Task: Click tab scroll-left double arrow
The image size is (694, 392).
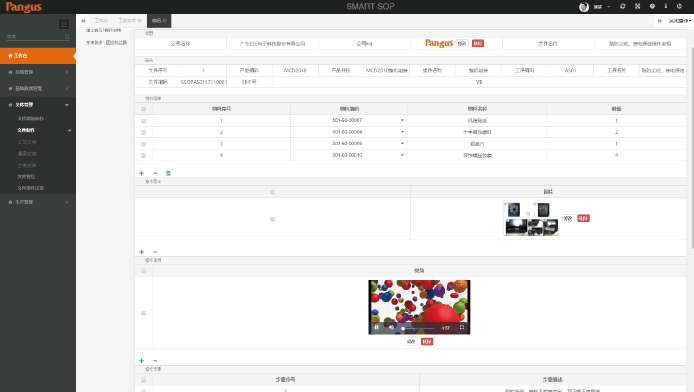Action: 83,21
